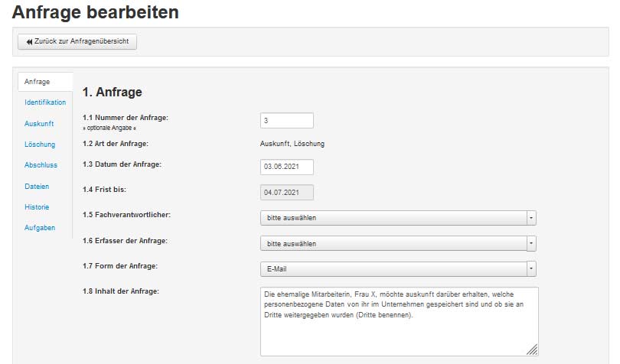This screenshot has width=620, height=364.
Task: Click Zurück zur Anfragenübersicht button
Action: pyautogui.click(x=77, y=41)
